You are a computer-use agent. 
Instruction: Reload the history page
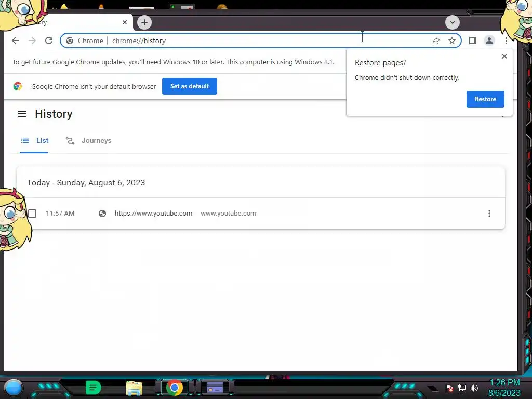(49, 41)
